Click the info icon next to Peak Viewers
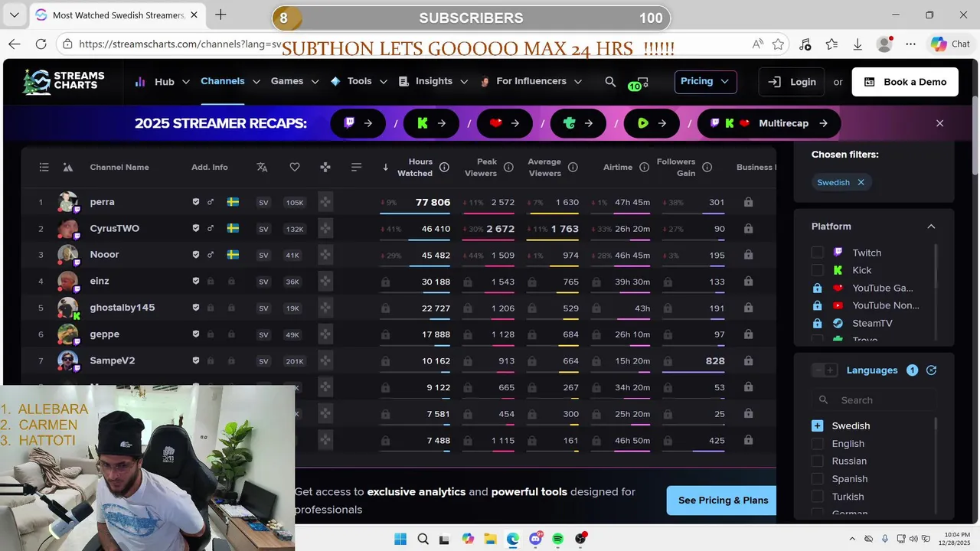Viewport: 980px width, 551px height. point(508,168)
